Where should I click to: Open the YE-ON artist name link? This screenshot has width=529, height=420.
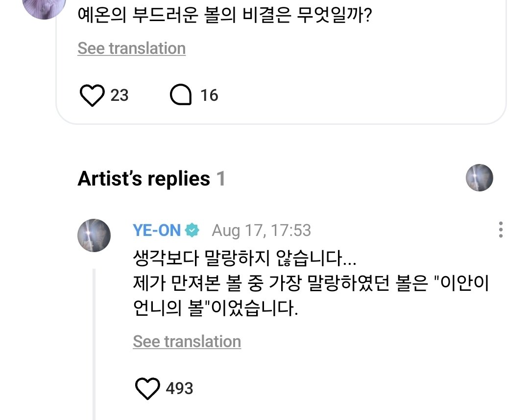coord(157,230)
